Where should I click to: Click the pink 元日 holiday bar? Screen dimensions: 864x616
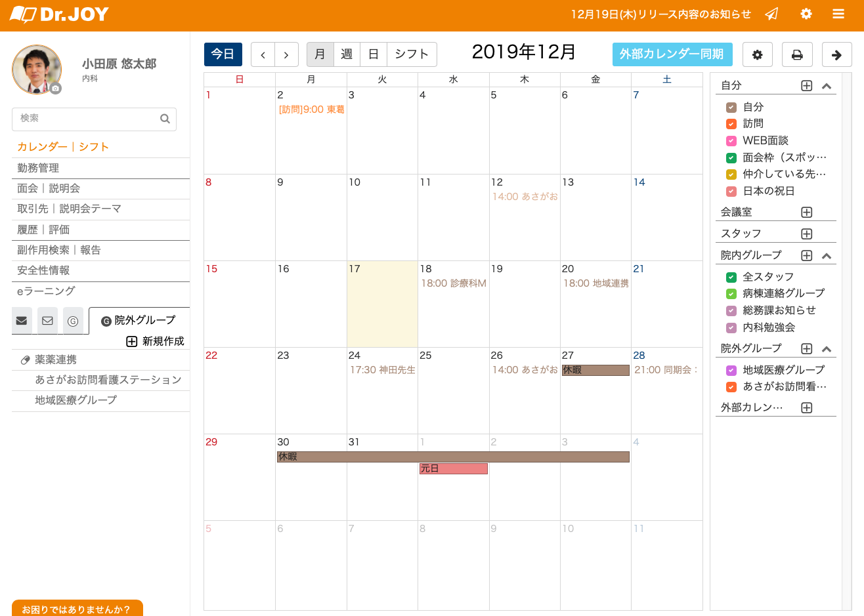pos(454,468)
